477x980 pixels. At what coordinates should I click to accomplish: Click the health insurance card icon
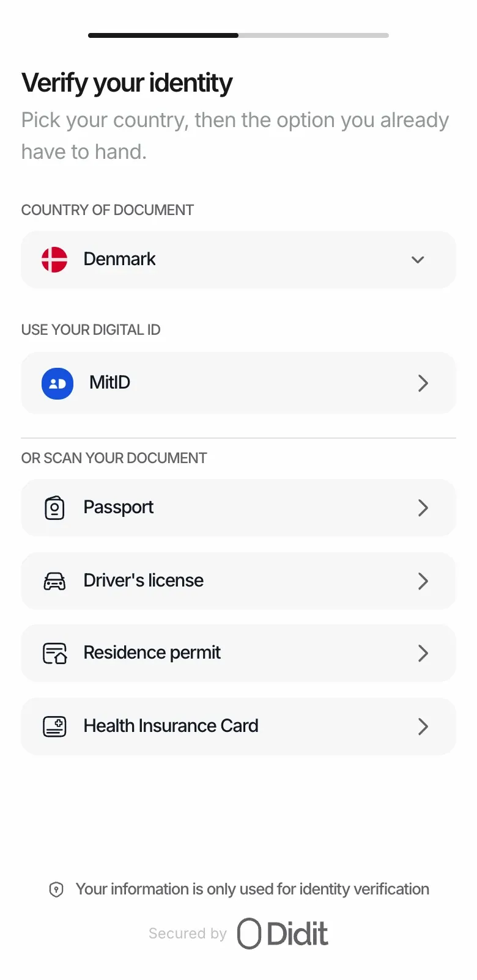[54, 726]
